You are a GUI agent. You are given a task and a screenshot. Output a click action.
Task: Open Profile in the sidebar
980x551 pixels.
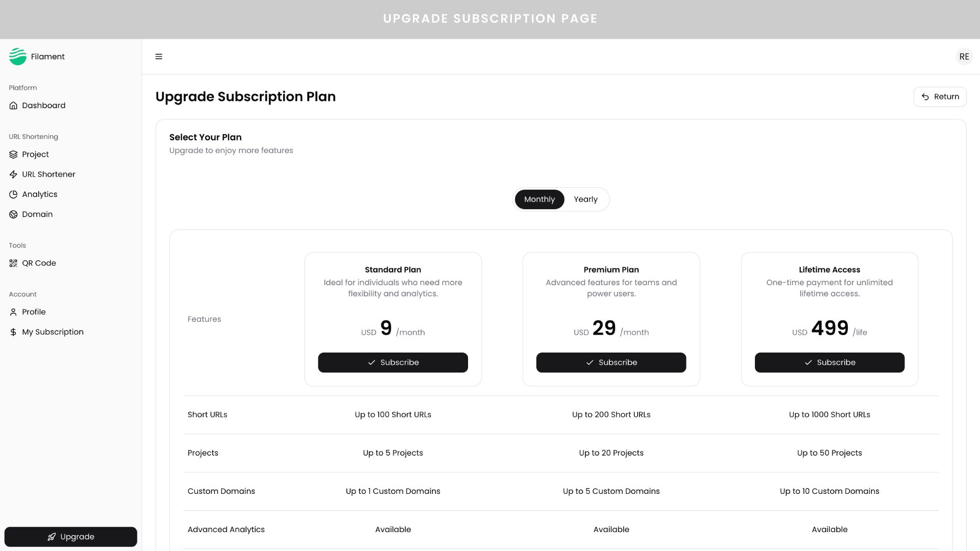point(34,312)
